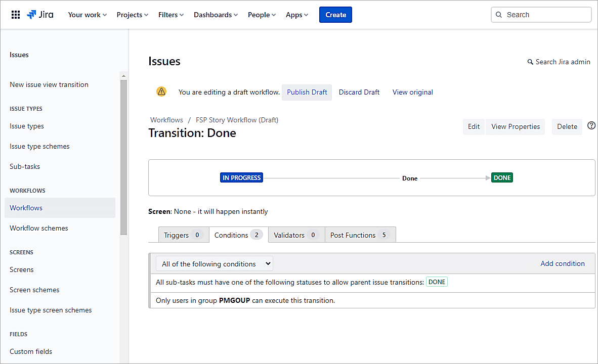
Task: Click Publish Draft
Action: click(x=307, y=92)
